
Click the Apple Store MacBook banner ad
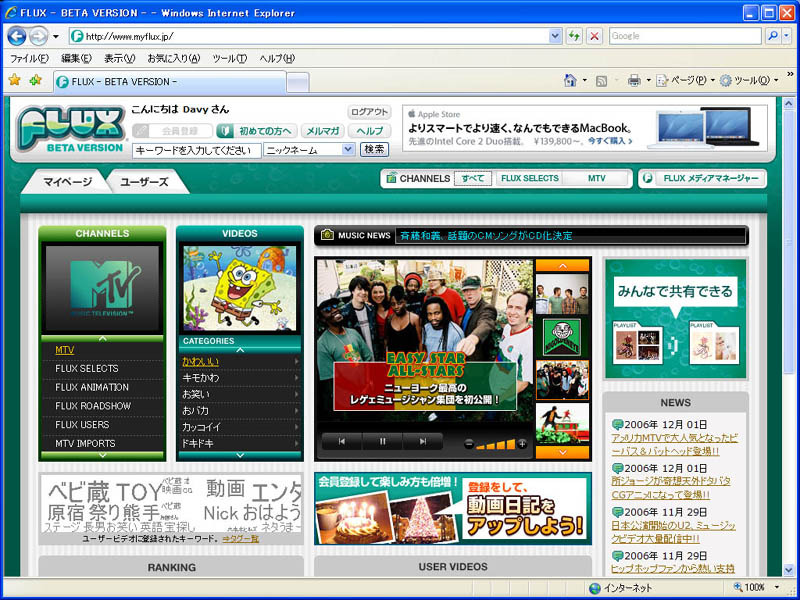coord(585,128)
